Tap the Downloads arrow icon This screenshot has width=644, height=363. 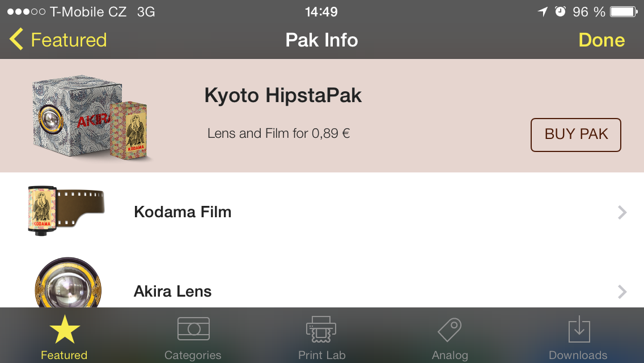point(578,330)
